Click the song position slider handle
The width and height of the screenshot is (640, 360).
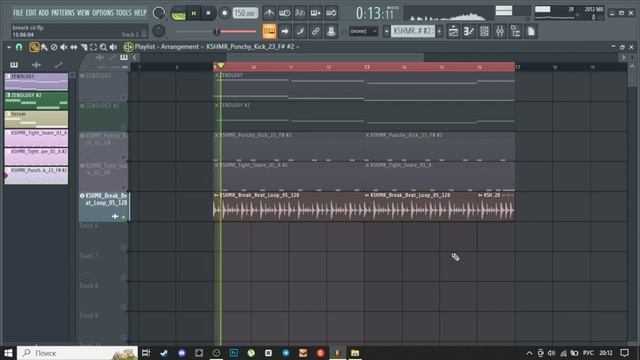tap(217, 31)
